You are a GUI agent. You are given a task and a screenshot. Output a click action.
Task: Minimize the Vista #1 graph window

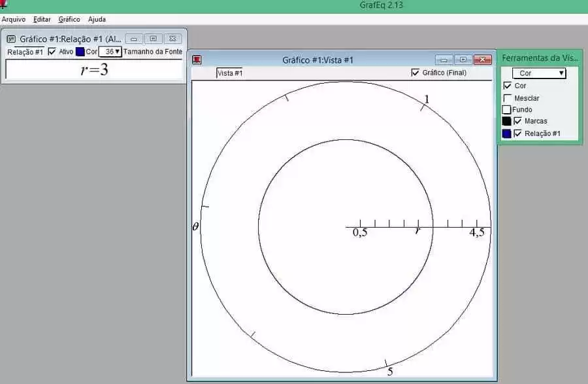(x=444, y=60)
